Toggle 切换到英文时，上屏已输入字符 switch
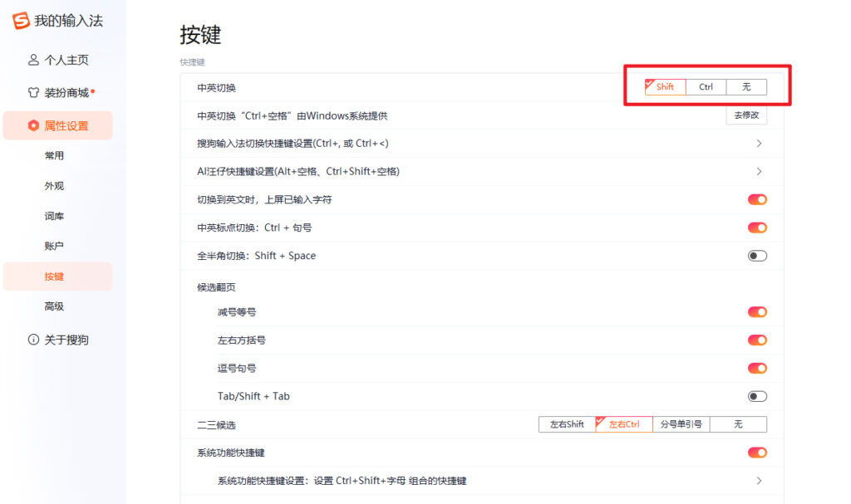Screen dimensions: 851x504 (757, 199)
